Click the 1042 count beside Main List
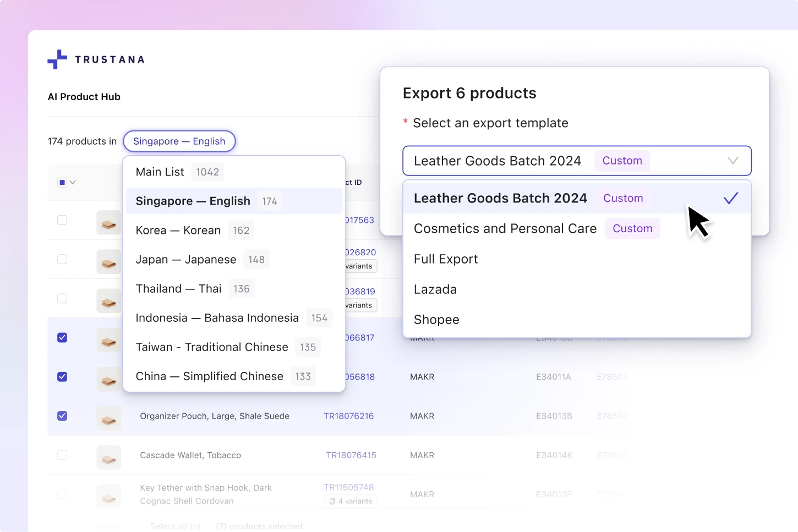The image size is (798, 532). click(207, 172)
